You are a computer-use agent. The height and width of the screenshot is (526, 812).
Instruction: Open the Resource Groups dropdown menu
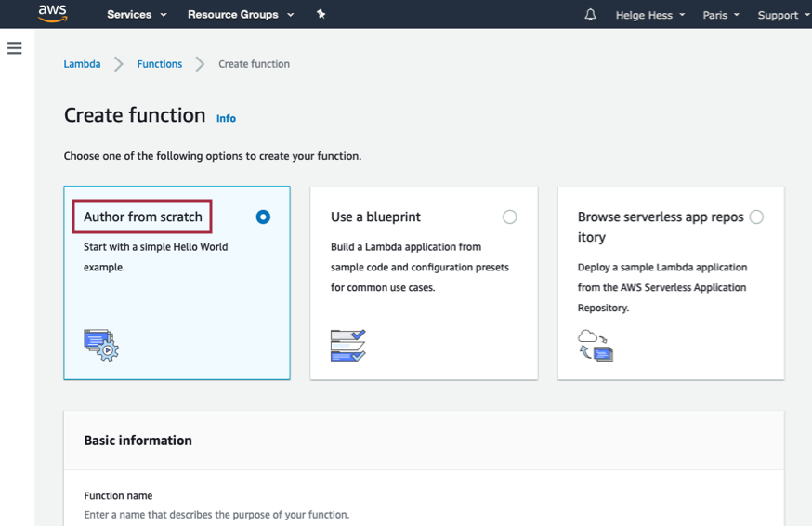tap(241, 15)
